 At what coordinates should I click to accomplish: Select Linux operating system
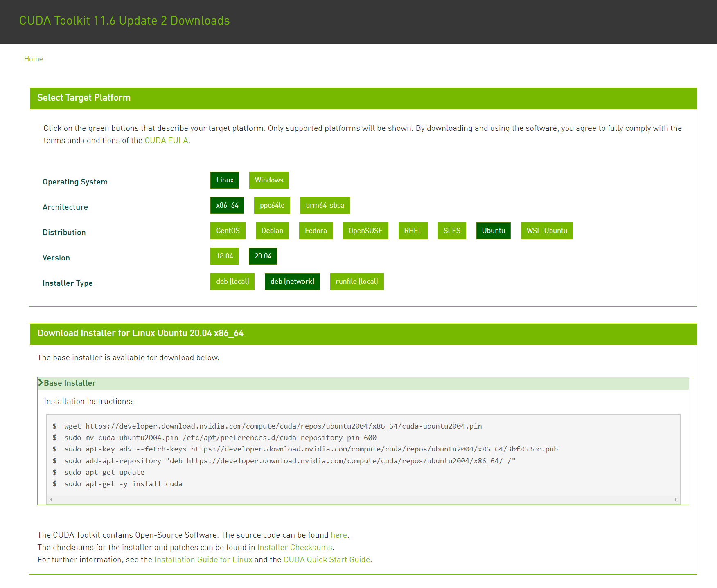(x=225, y=180)
